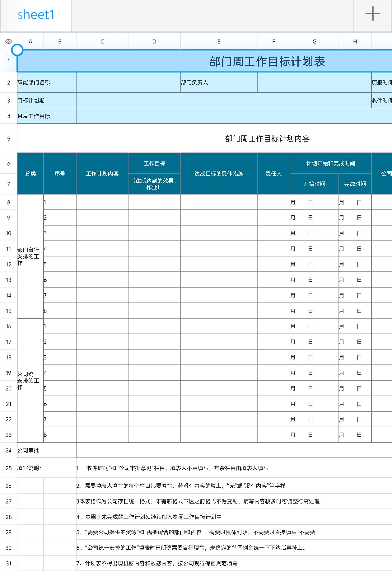Click the empty input cell beside 月度工作目标
This screenshot has height=577, width=392.
(234, 116)
